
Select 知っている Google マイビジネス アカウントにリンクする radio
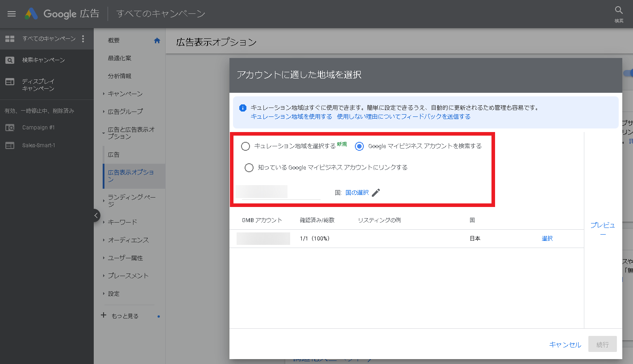click(249, 168)
